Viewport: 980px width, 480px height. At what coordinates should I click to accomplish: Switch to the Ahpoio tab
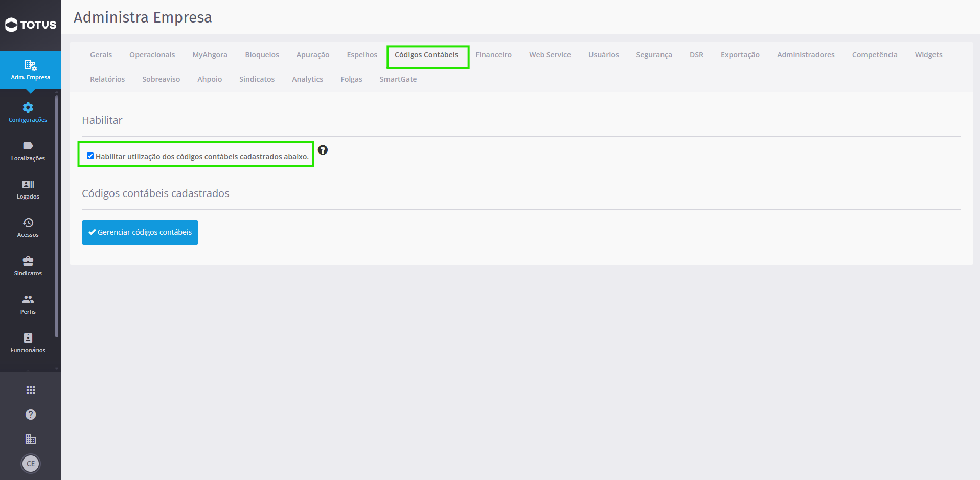coord(210,79)
